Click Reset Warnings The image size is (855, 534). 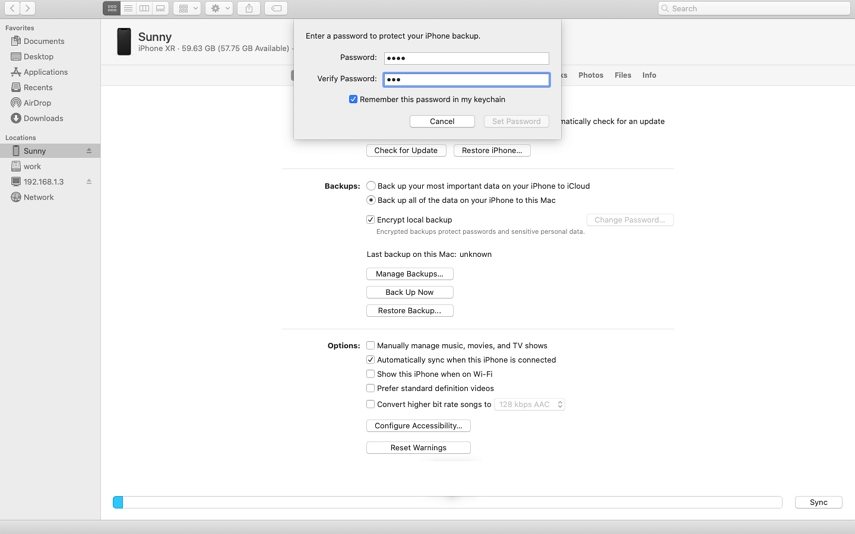tap(418, 447)
